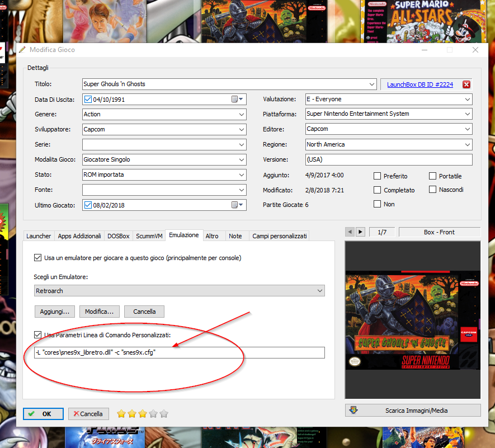Remove the LaunchBox DB ID with red X icon
Viewport: 495px width, 448px height.
[466, 84]
